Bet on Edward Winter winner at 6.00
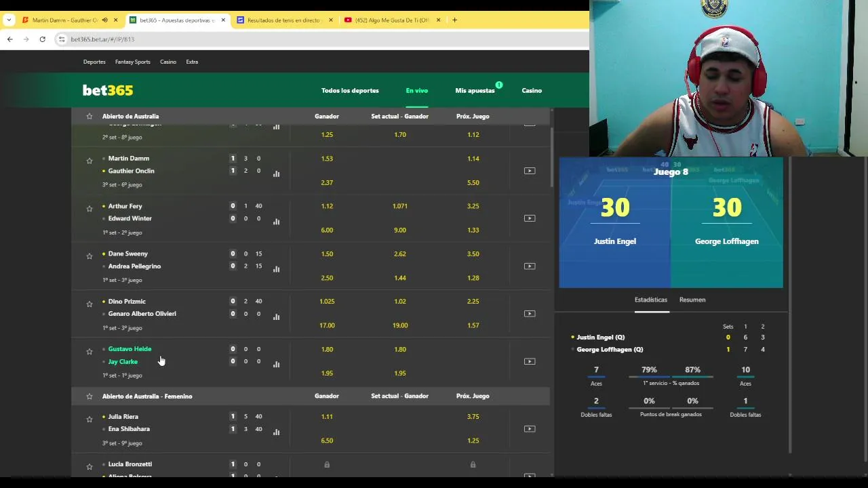This screenshot has width=868, height=488. 327,230
